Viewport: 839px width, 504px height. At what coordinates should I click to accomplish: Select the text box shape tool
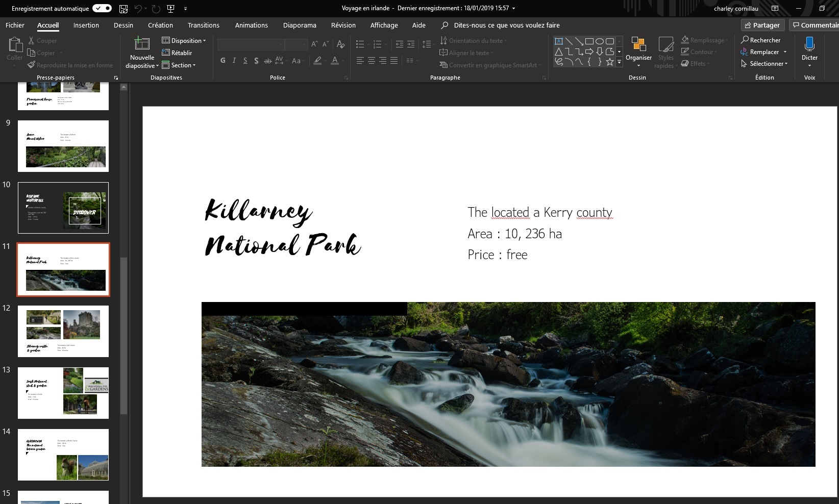click(559, 41)
